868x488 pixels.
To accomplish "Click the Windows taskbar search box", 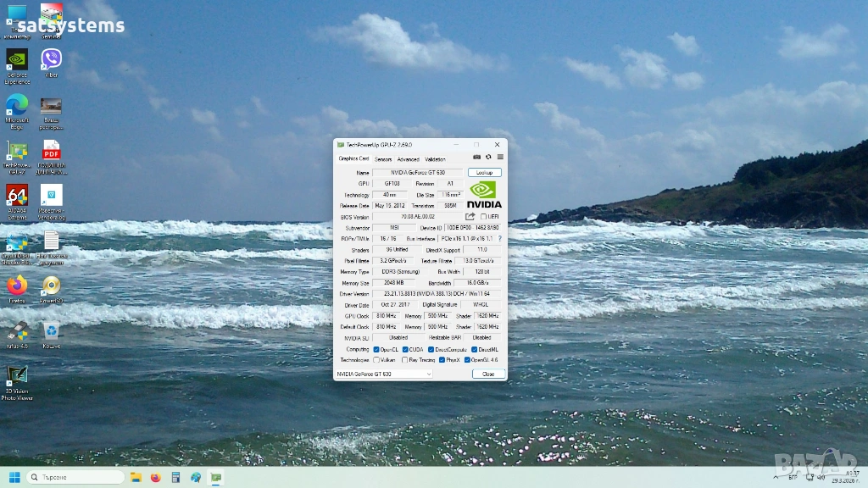I will 75,477.
